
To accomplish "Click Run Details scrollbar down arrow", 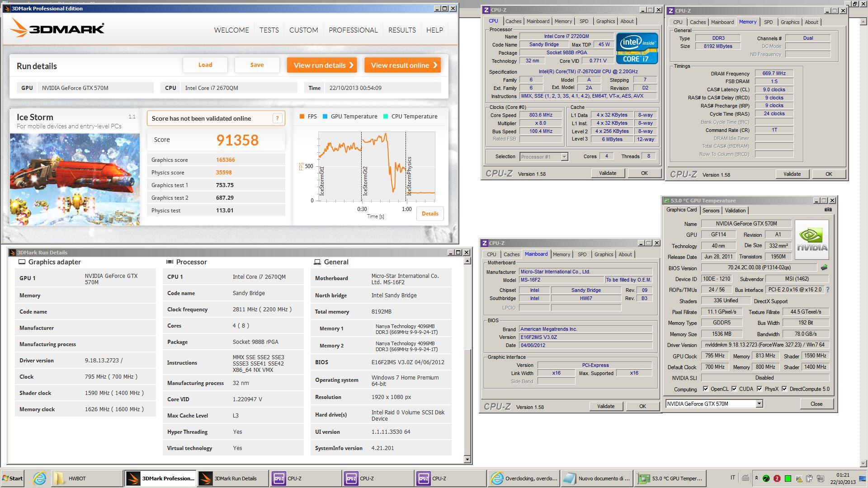I will click(467, 460).
